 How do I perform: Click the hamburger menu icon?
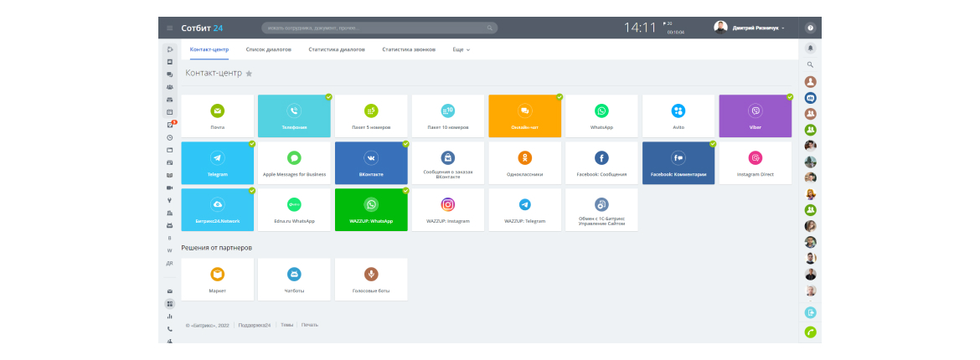click(x=169, y=28)
